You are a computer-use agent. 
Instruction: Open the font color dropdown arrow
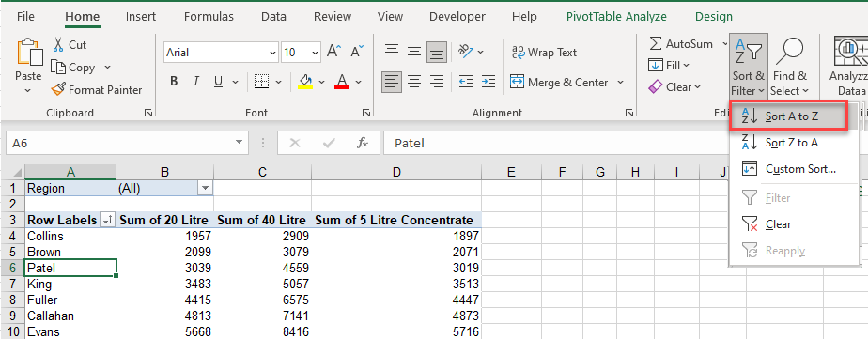pyautogui.click(x=358, y=82)
